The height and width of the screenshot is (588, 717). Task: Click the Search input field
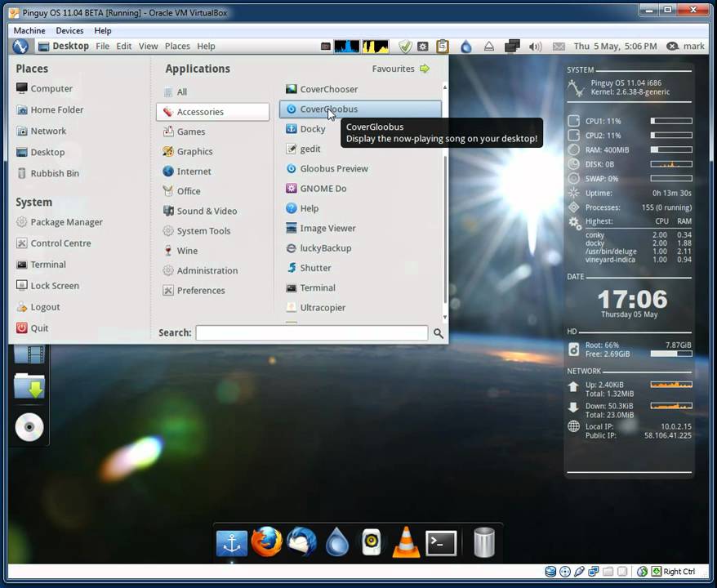pyautogui.click(x=312, y=333)
